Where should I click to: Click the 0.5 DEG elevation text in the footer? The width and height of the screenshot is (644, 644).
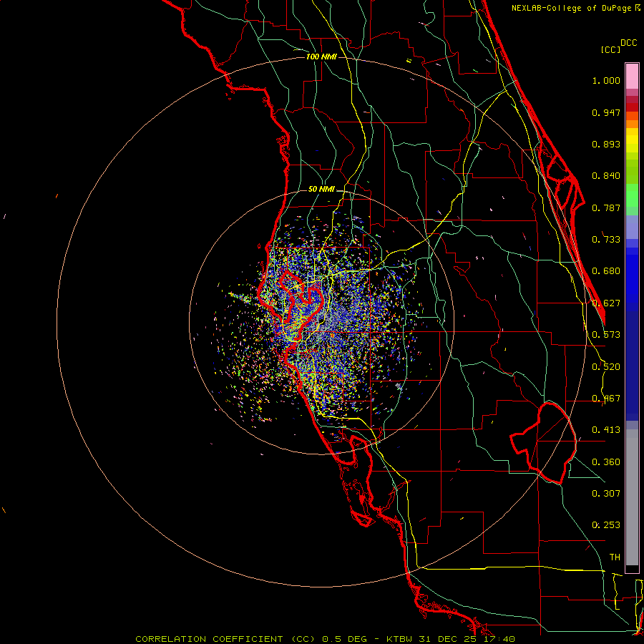343,639
